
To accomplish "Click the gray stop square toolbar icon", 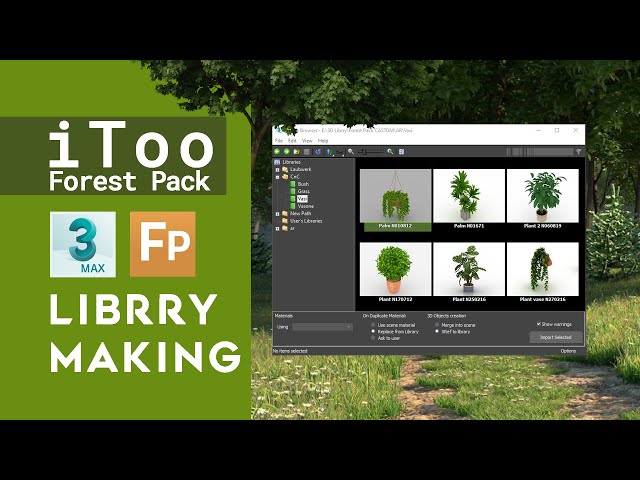I will (307, 151).
